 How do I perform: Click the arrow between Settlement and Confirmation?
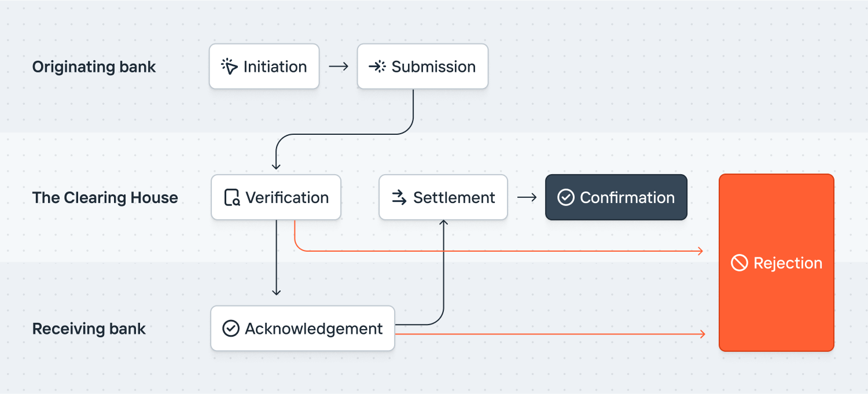coord(527,198)
